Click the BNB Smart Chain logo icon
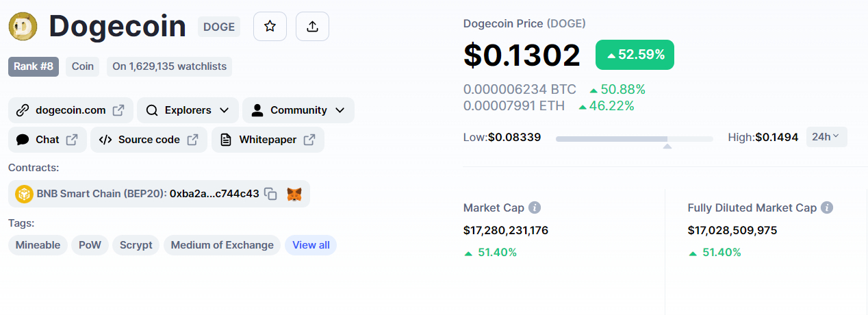The height and width of the screenshot is (315, 868). [x=24, y=194]
